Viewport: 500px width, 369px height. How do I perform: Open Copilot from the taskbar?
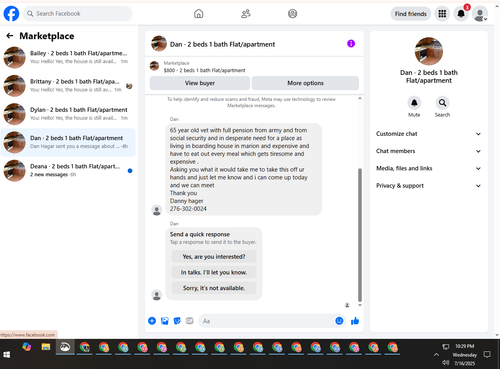[x=27, y=347]
